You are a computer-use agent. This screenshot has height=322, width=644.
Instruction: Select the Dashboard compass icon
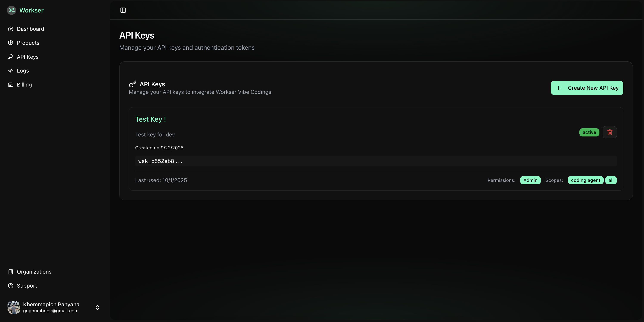(x=11, y=29)
